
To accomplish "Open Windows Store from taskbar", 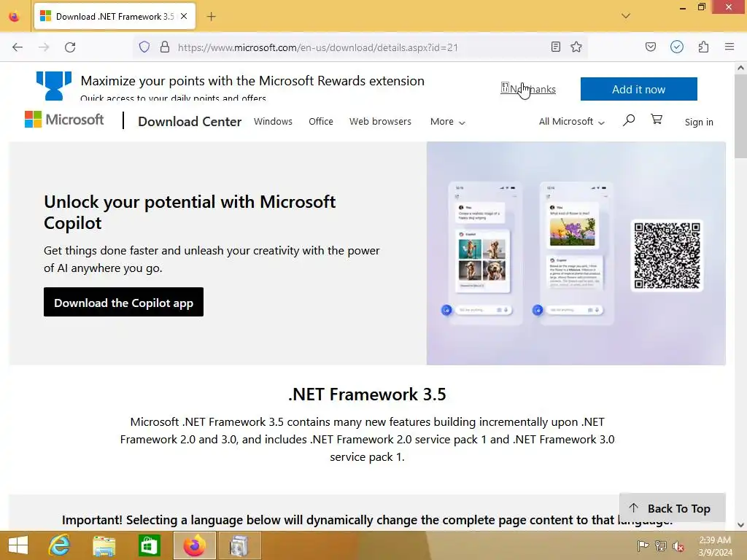I will click(149, 545).
